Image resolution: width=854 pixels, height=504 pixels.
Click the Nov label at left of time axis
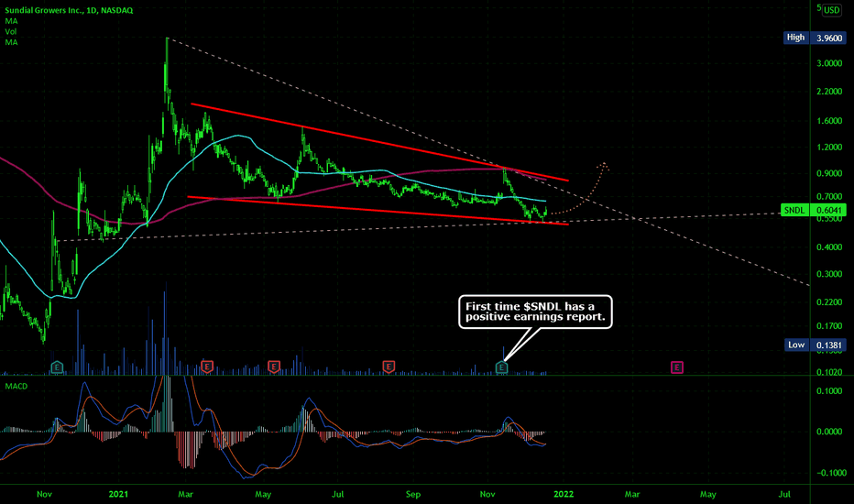(44, 494)
